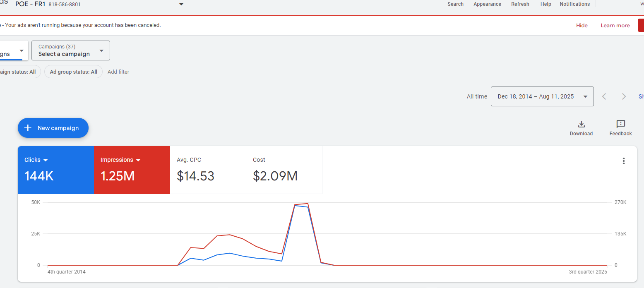Click the 270K right axis label
644x288 pixels.
pos(620,202)
